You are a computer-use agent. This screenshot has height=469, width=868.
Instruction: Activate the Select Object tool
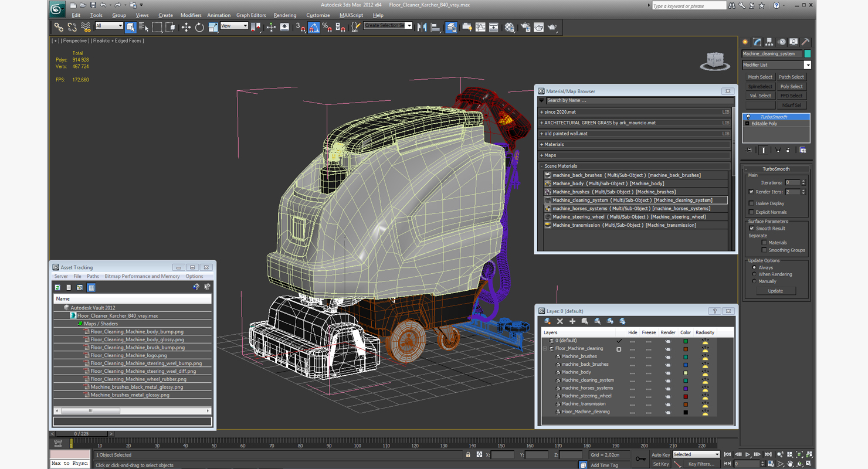tap(130, 27)
